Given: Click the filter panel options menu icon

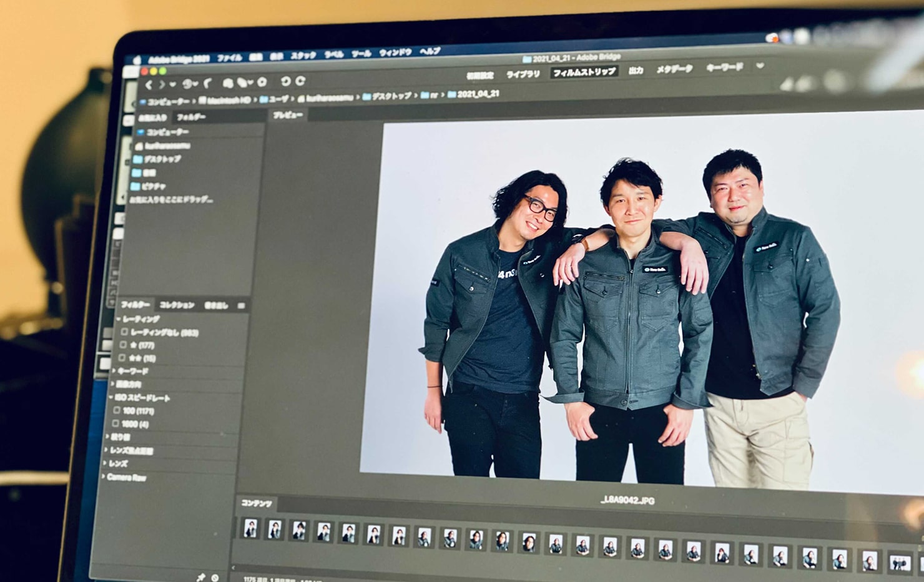Looking at the screenshot, I should 241,305.
